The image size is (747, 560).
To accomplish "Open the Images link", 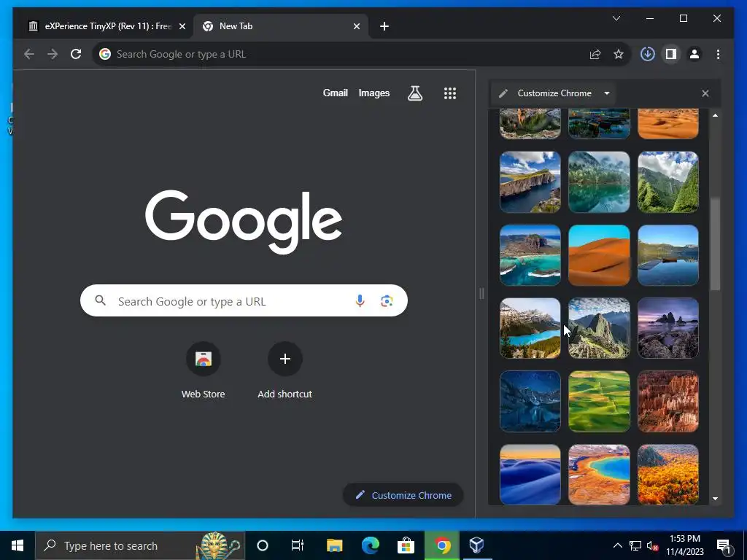I will click(374, 93).
